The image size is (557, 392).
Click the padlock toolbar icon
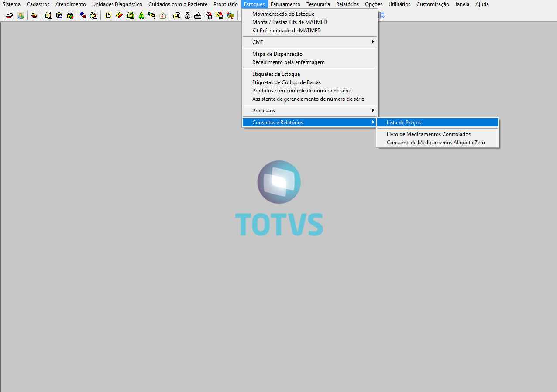coord(187,16)
